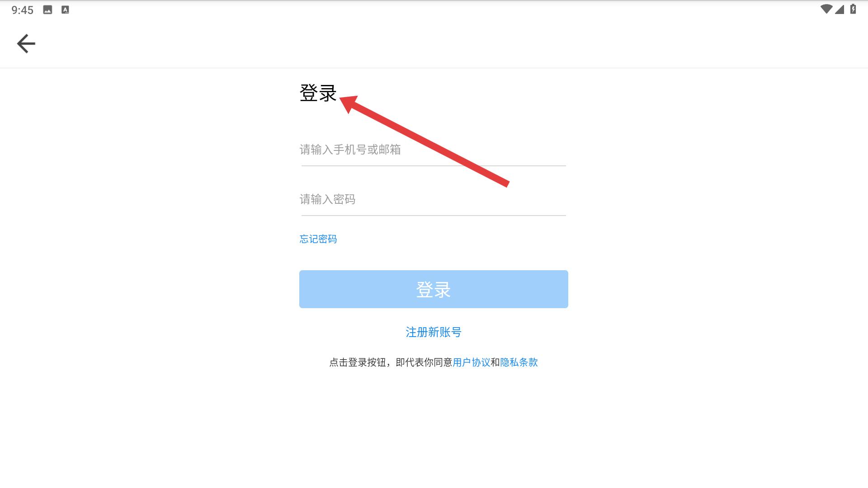Click the 和 text between agreement links

495,362
